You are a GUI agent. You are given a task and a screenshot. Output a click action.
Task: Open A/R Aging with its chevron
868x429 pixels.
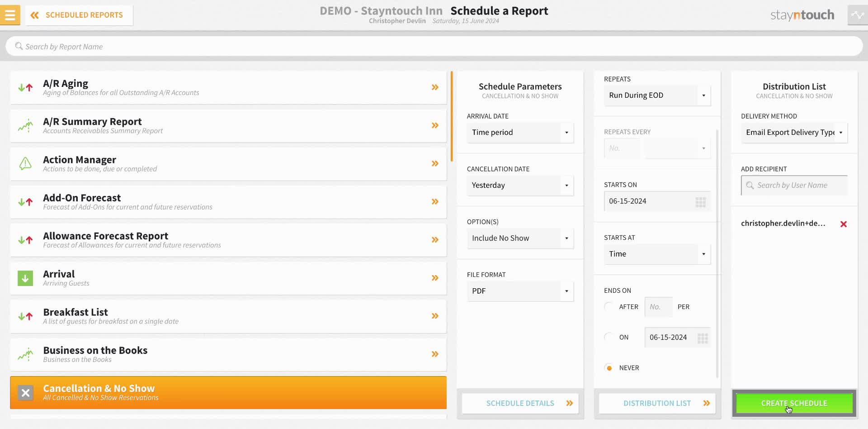435,87
